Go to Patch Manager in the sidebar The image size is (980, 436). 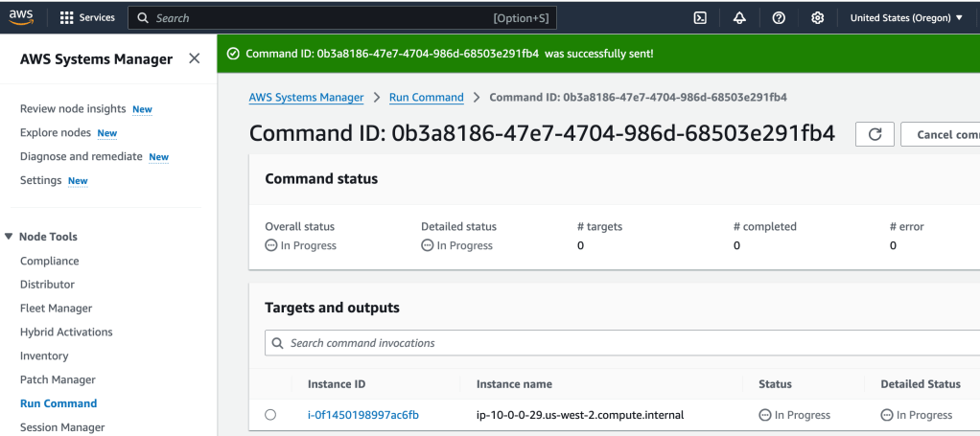58,379
